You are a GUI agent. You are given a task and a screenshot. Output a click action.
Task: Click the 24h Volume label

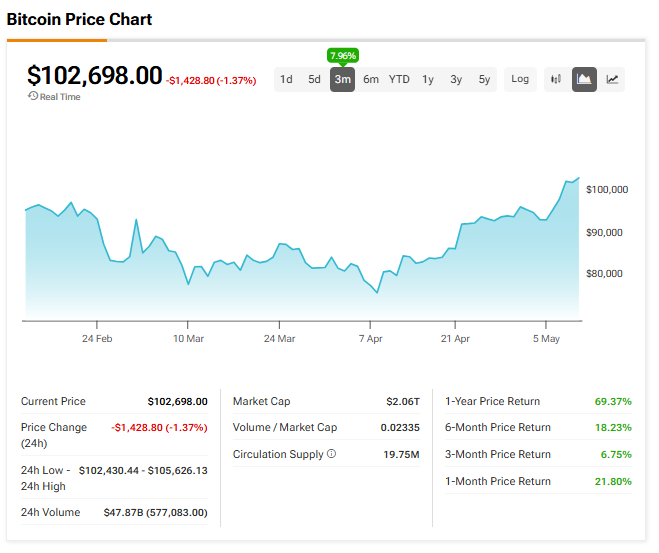coord(50,512)
